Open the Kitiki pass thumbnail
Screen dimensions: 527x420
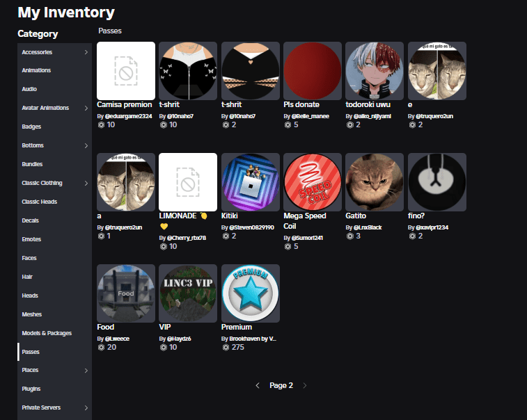(x=250, y=182)
